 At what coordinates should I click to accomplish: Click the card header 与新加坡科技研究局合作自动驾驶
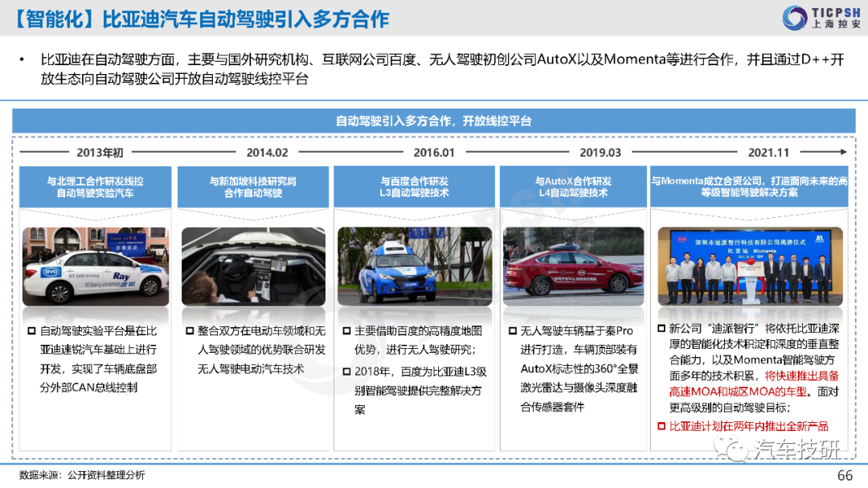pyautogui.click(x=253, y=187)
